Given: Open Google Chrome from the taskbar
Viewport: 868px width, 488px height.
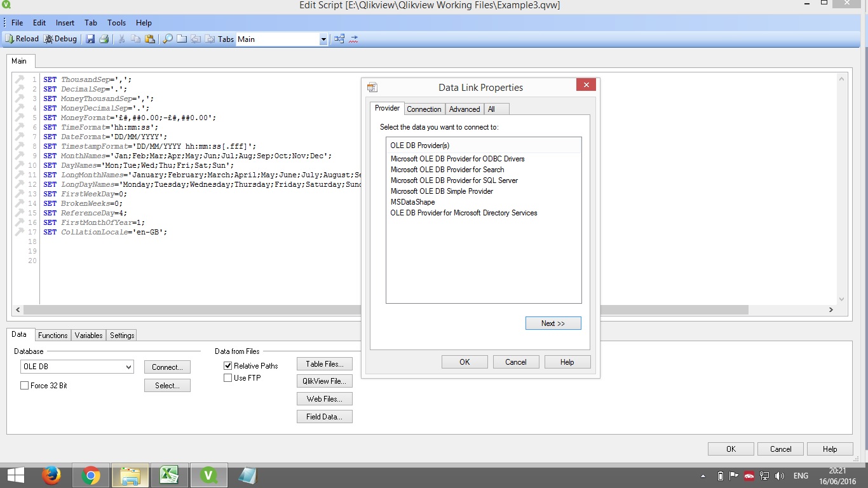Looking at the screenshot, I should [91, 476].
